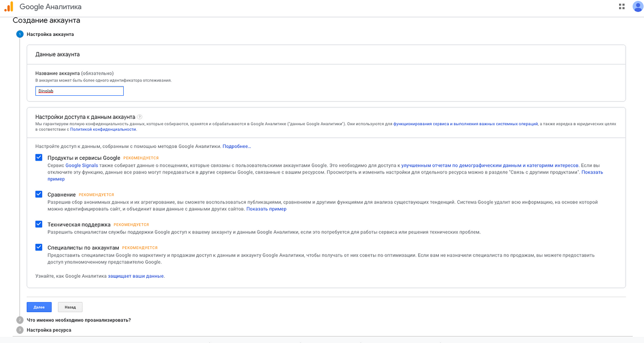
Task: Open 'Показать пример' link under Сравнение
Action: (266, 209)
